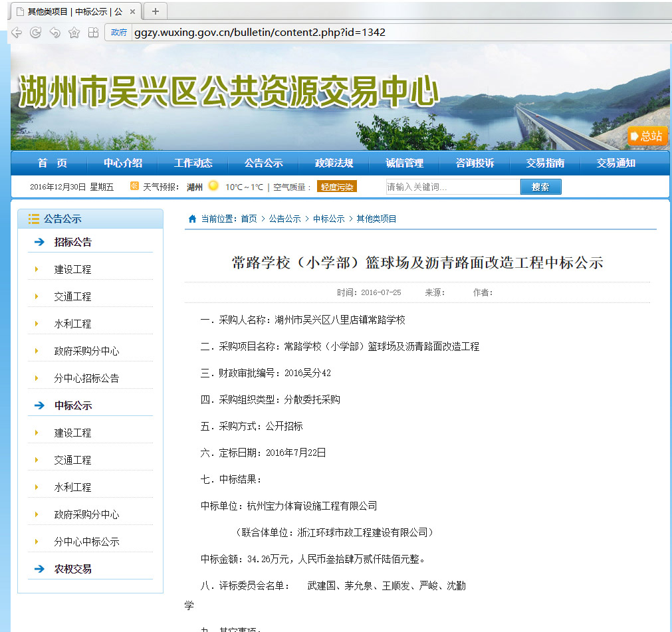Click the browser back arrow icon
The image size is (672, 632).
point(17,33)
